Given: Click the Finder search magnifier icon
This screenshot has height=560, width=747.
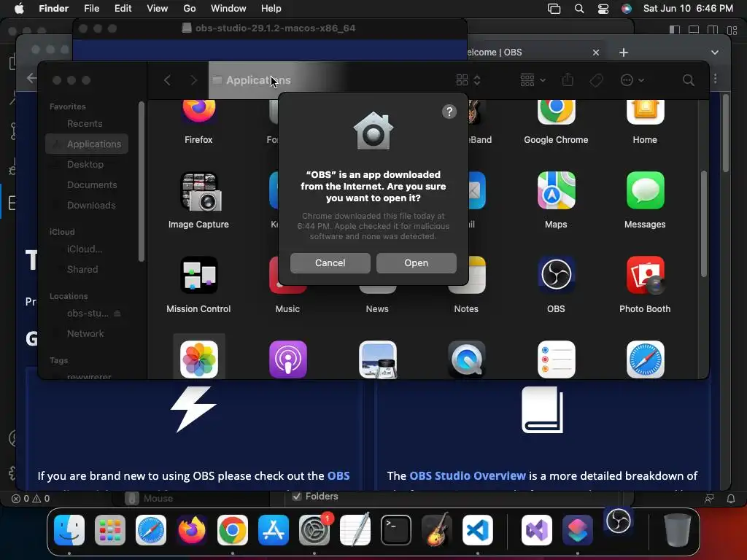Looking at the screenshot, I should click(688, 80).
